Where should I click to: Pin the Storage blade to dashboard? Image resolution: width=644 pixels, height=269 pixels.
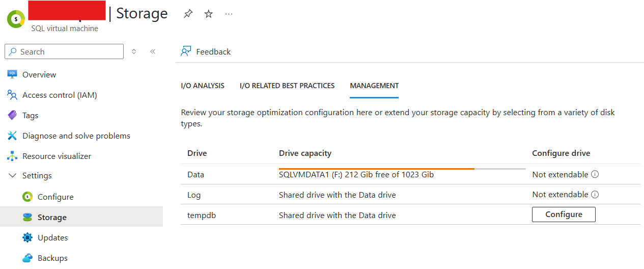pyautogui.click(x=188, y=14)
